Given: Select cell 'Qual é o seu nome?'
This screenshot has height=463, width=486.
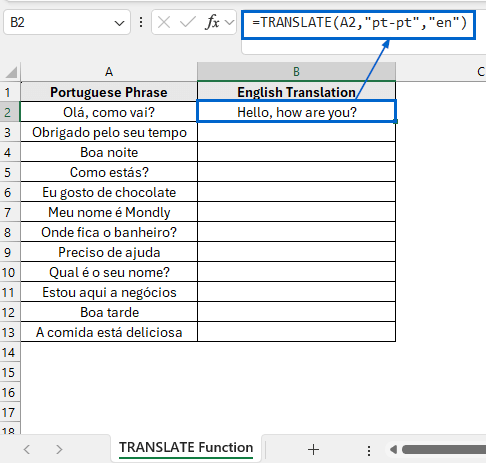Looking at the screenshot, I should (109, 272).
